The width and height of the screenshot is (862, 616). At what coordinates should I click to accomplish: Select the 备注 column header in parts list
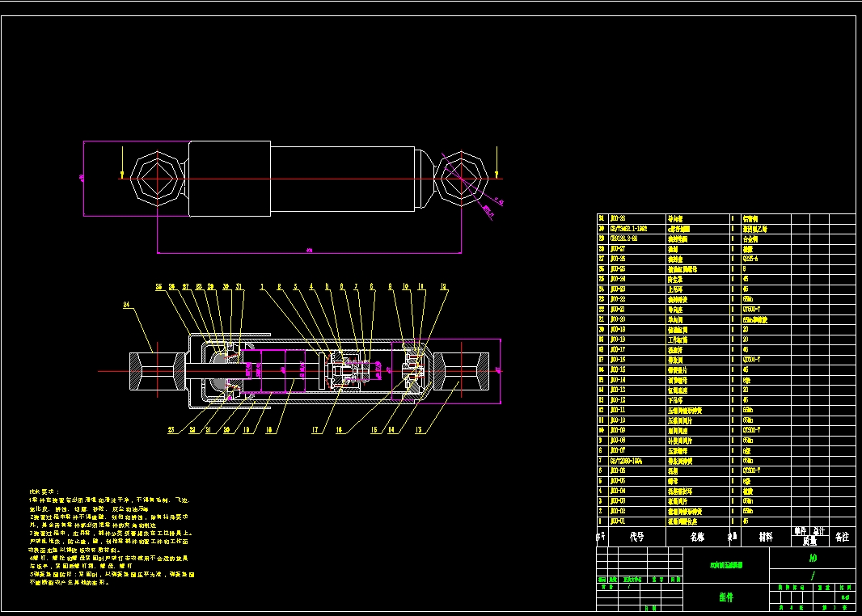click(843, 537)
